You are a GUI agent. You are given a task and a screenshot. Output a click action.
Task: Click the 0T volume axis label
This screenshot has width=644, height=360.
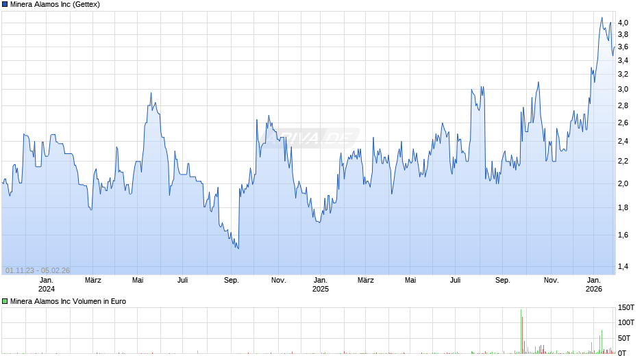click(622, 353)
